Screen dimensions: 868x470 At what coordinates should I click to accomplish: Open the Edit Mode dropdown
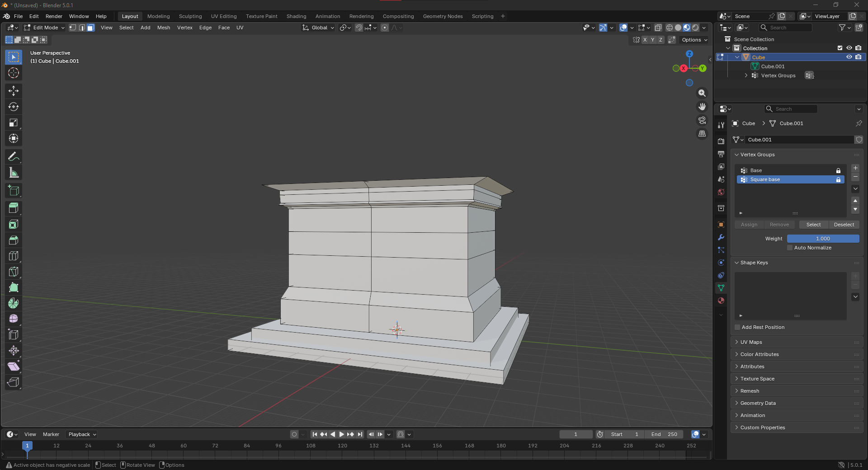coord(45,28)
